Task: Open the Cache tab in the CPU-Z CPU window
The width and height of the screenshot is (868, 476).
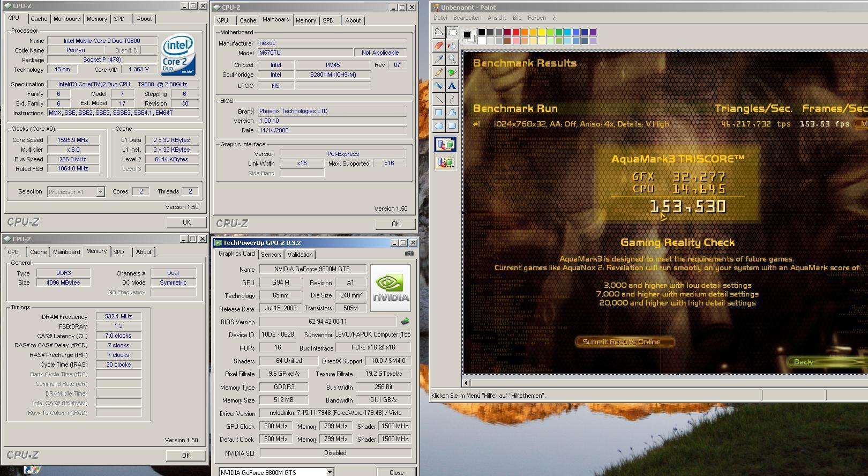Action: pos(39,19)
